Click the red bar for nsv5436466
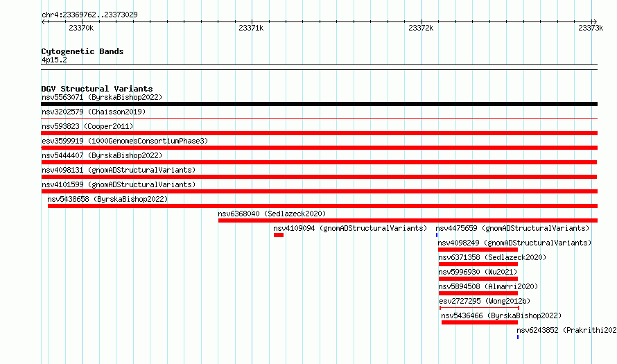 [x=480, y=322]
